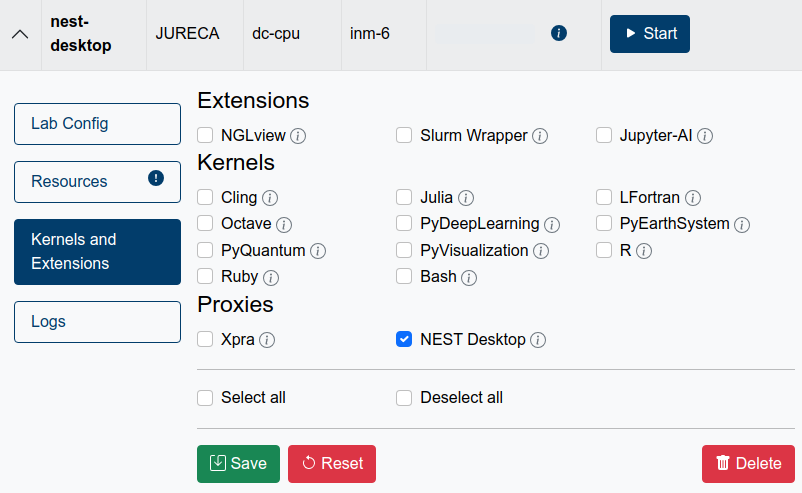This screenshot has height=493, width=802.
Task: Select the PyDeepLearning kernel checkbox
Action: (x=404, y=223)
